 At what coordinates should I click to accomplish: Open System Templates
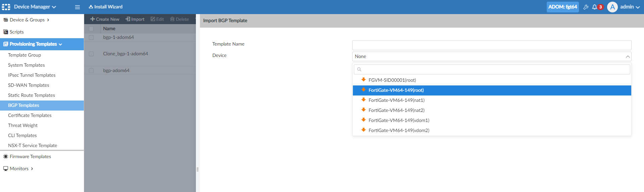tap(26, 65)
